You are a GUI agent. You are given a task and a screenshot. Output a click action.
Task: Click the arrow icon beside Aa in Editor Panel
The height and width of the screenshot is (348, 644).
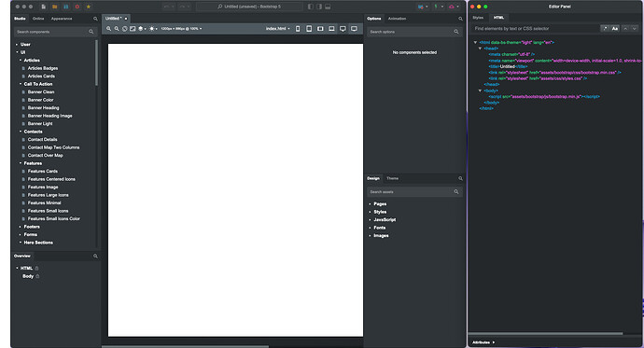[x=605, y=28]
